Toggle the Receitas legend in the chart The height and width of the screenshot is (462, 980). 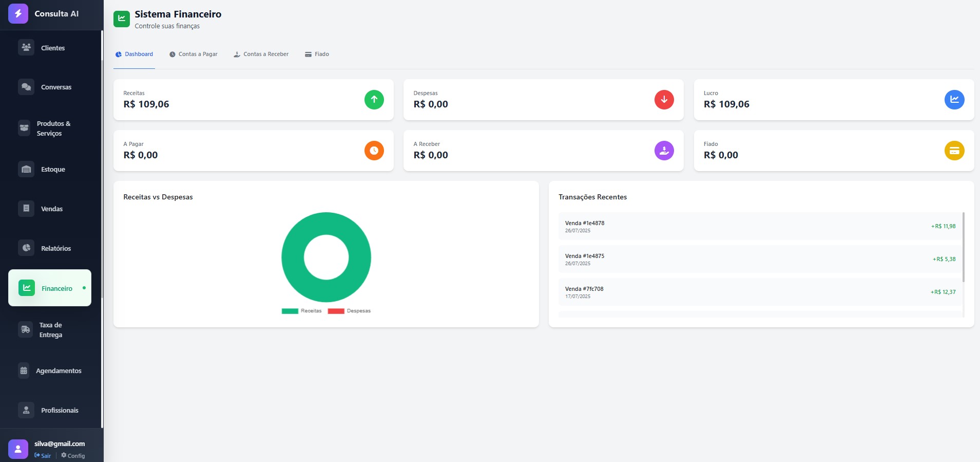(302, 311)
